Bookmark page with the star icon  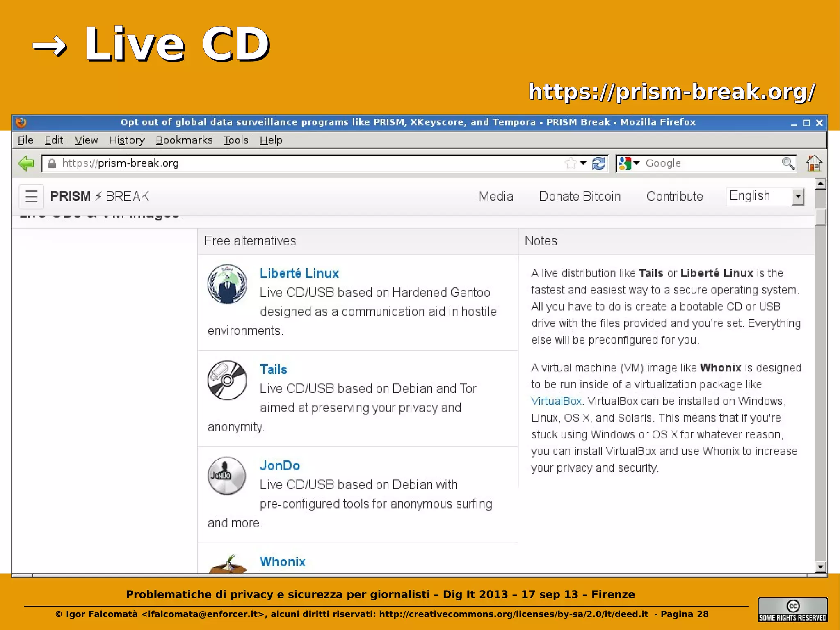point(570,163)
